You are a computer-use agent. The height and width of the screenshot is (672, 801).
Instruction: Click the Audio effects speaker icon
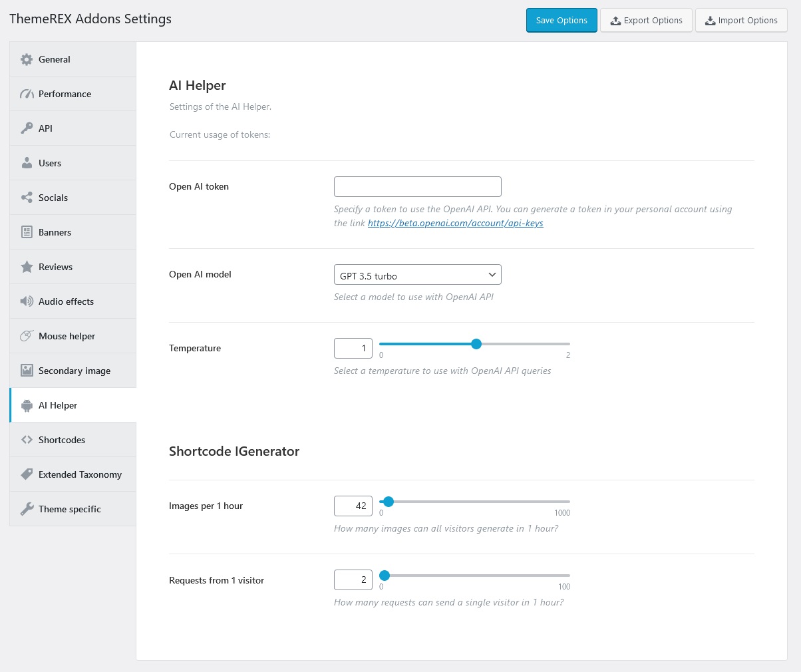[x=27, y=301]
